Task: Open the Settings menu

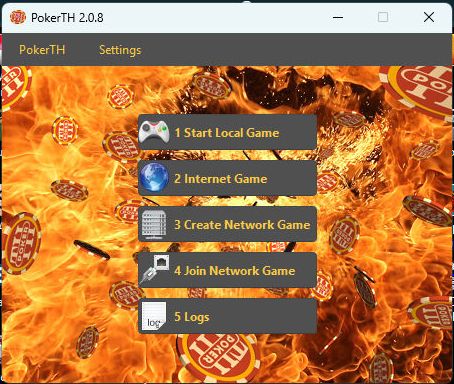Action: (x=120, y=50)
